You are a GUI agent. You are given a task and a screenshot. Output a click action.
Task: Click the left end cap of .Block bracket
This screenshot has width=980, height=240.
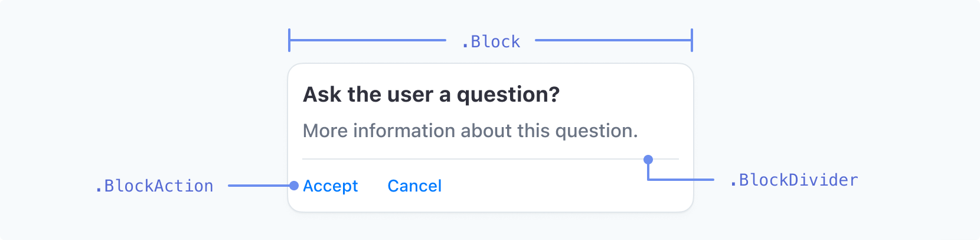click(289, 40)
